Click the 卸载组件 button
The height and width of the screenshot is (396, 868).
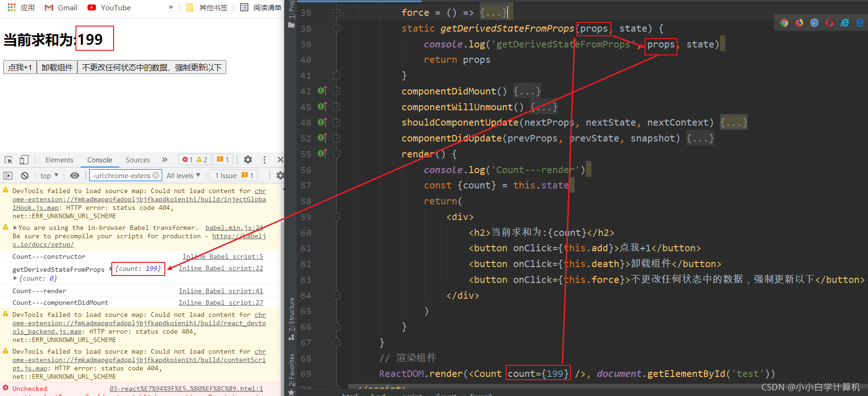point(57,67)
